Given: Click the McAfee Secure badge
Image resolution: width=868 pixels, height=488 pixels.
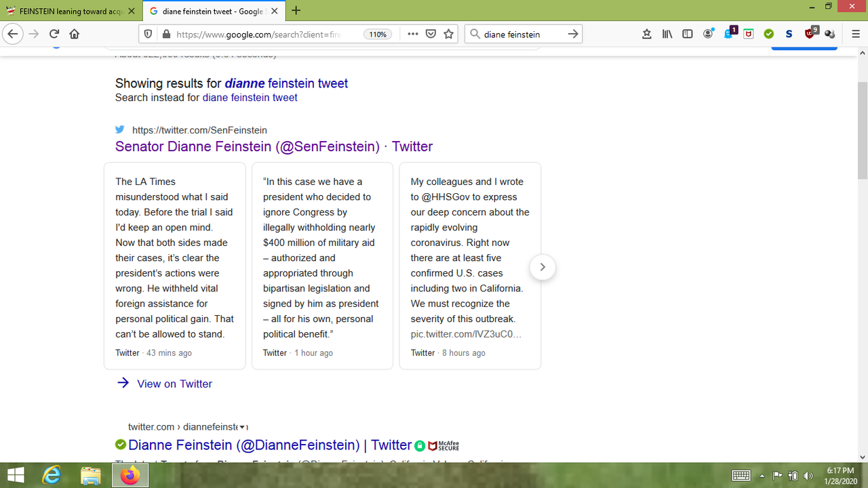Looking at the screenshot, I should (x=443, y=445).
